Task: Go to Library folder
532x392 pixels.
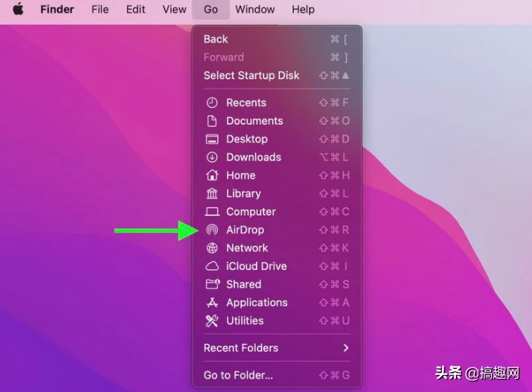Action: [277, 193]
